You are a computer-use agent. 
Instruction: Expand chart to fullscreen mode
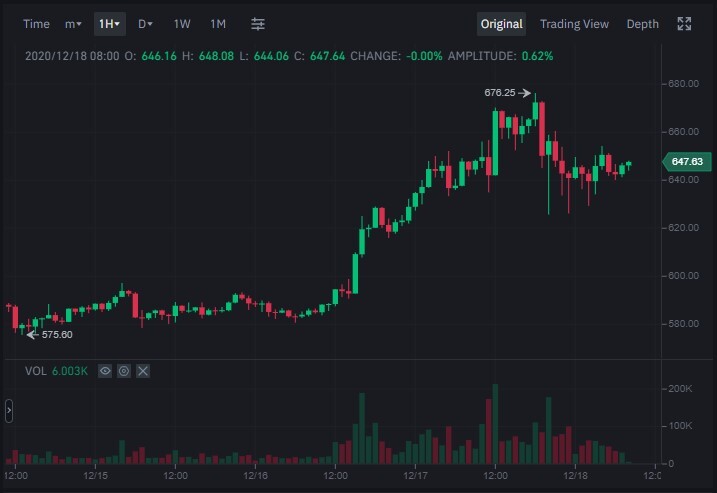[x=684, y=24]
